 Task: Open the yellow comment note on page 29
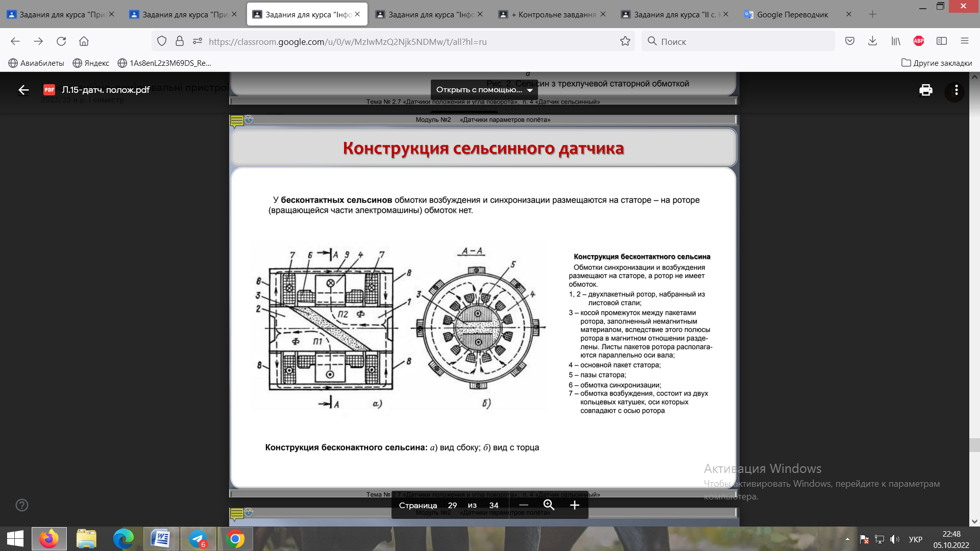click(236, 121)
